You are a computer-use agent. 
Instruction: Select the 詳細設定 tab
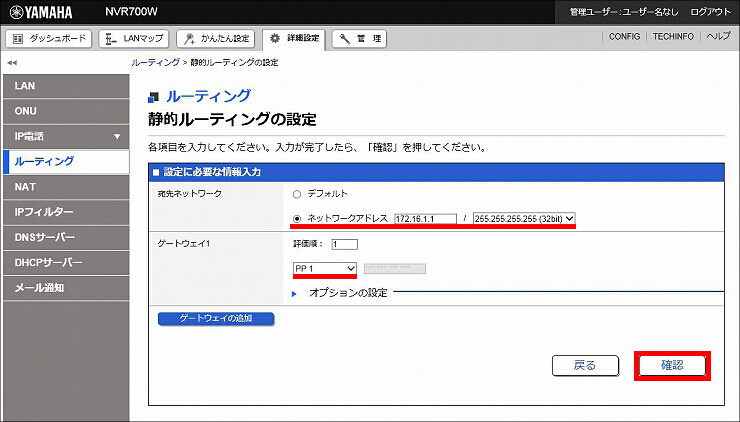294,38
